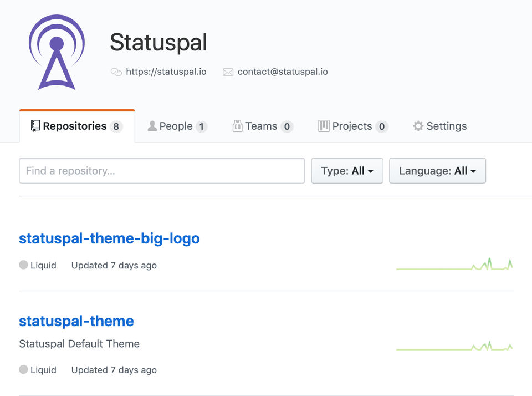Click the activity graph for statuspal-theme
This screenshot has height=396, width=532.
[x=454, y=347]
